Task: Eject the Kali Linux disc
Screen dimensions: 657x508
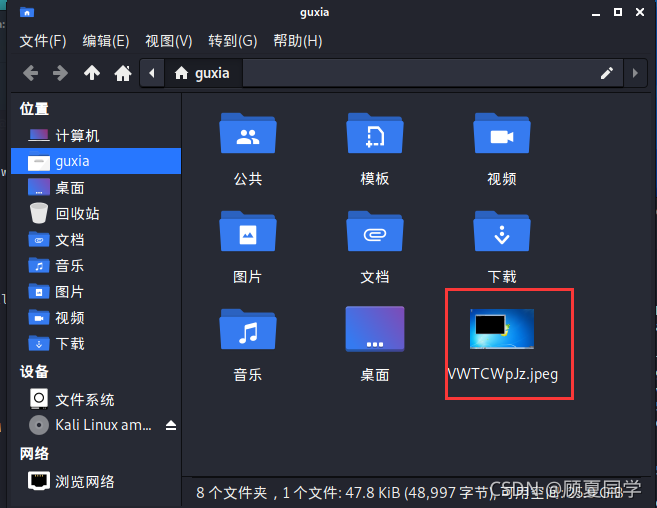Action: coord(171,425)
